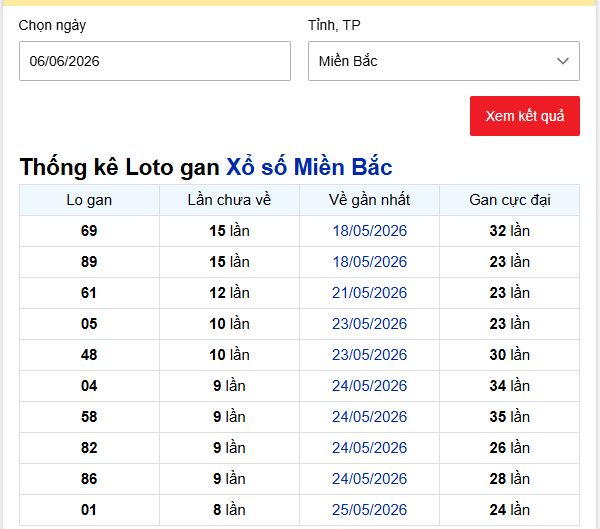Open date 24/05/2026 in row 04
The image size is (600, 529).
(x=369, y=386)
